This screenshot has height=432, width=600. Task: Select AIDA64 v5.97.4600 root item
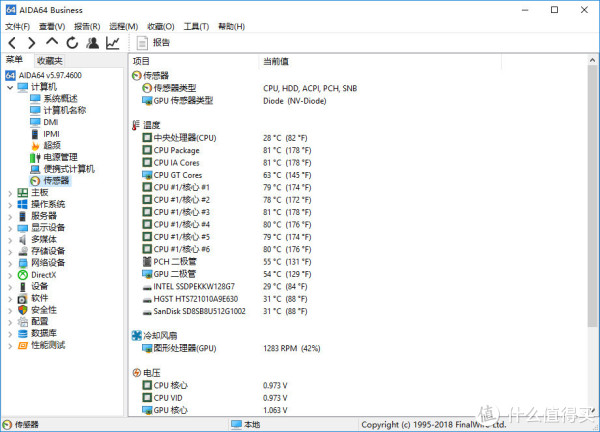point(50,75)
